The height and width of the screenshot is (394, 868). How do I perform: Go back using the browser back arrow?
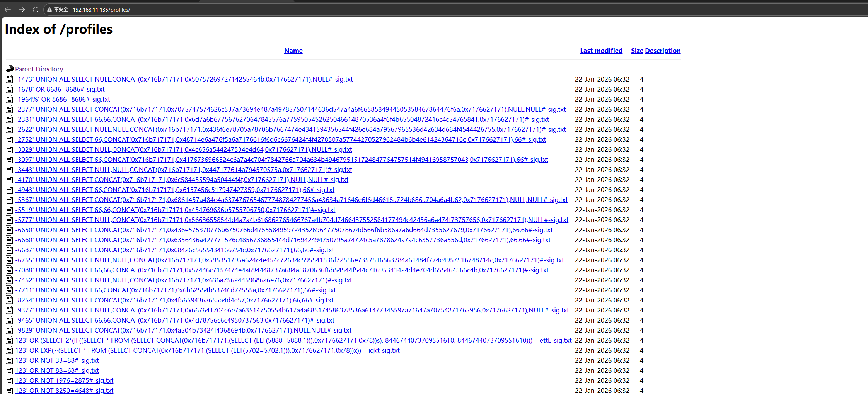8,10
